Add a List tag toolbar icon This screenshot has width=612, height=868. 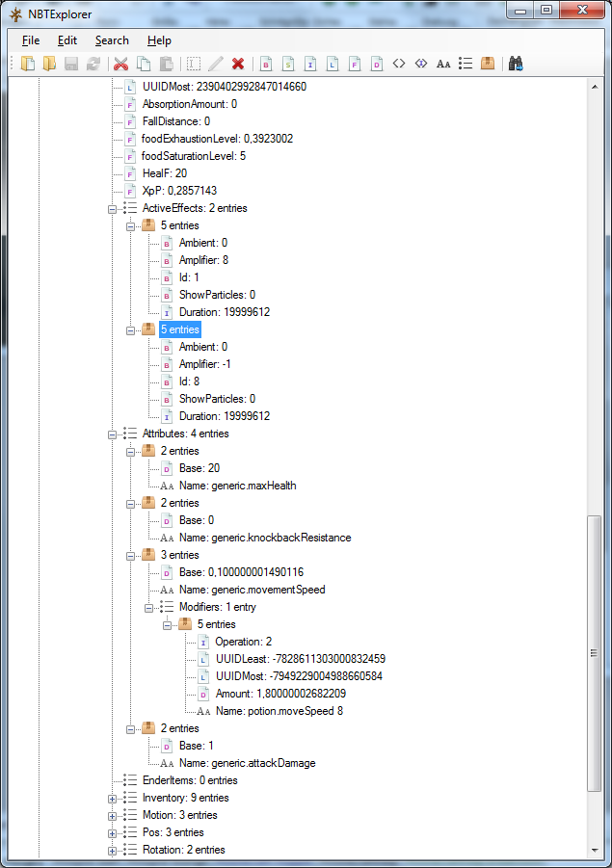click(x=466, y=64)
